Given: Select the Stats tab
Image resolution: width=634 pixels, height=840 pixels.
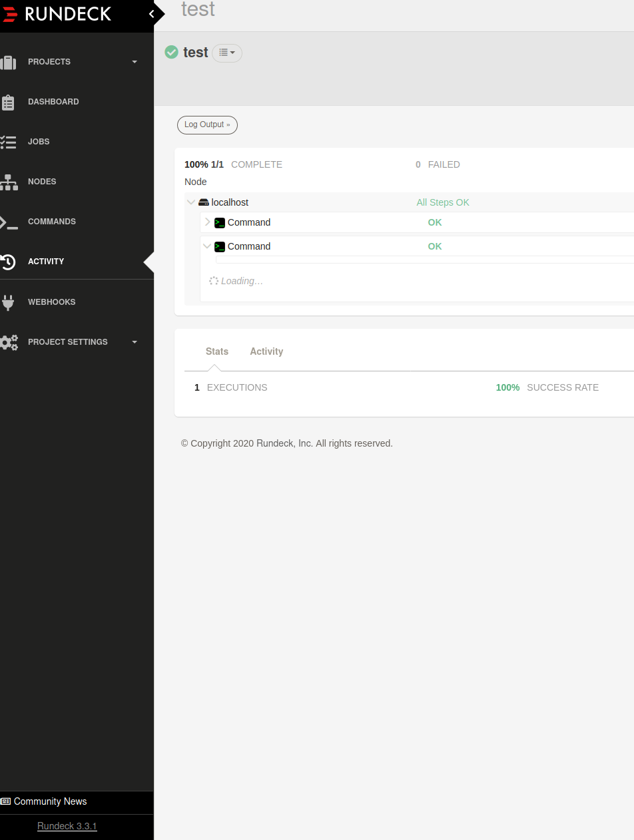Looking at the screenshot, I should 216,351.
